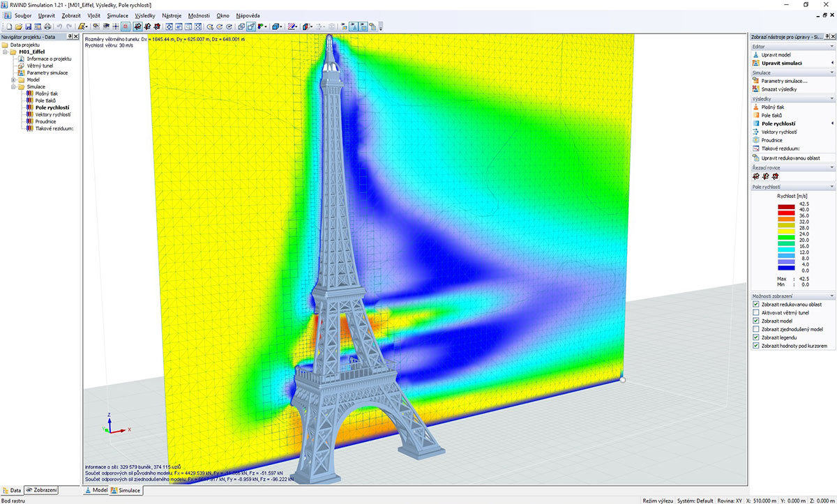
Task: Select Vektory rychlostí in navigator tree
Action: pyautogui.click(x=53, y=114)
